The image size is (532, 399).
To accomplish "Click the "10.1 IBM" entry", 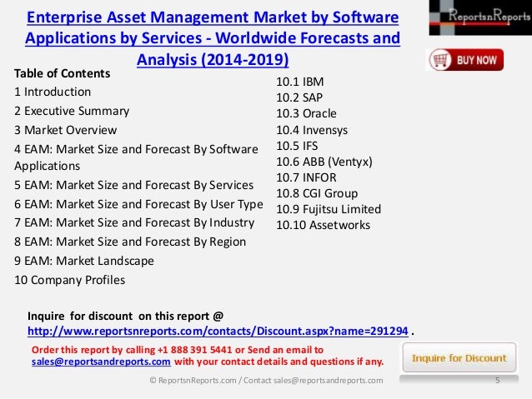I will [300, 82].
